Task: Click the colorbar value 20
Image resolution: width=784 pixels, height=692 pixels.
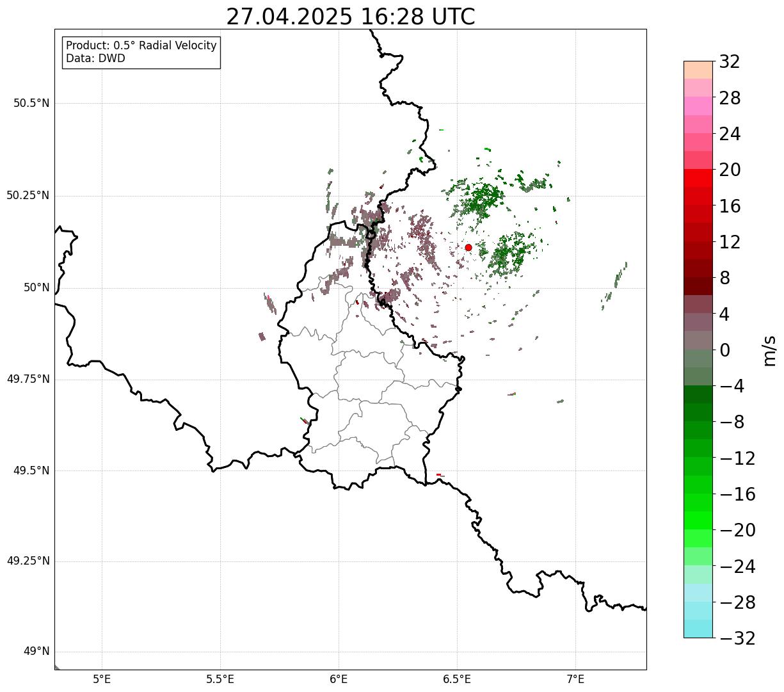Action: pos(730,170)
